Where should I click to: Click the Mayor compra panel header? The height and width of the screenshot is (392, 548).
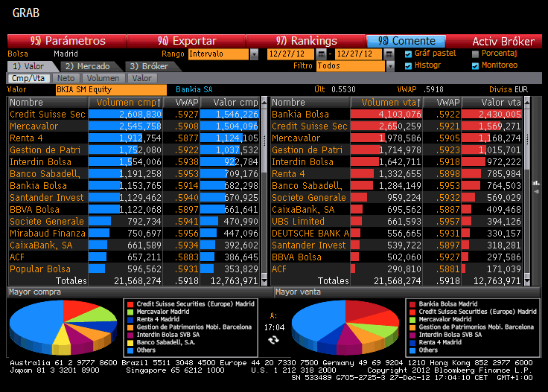pos(140,292)
